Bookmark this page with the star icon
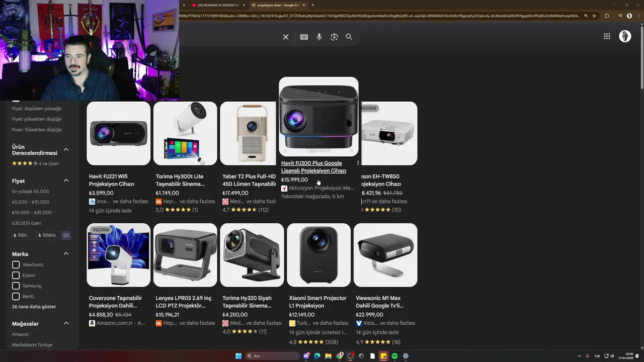This screenshot has width=644, height=362. pyautogui.click(x=594, y=16)
